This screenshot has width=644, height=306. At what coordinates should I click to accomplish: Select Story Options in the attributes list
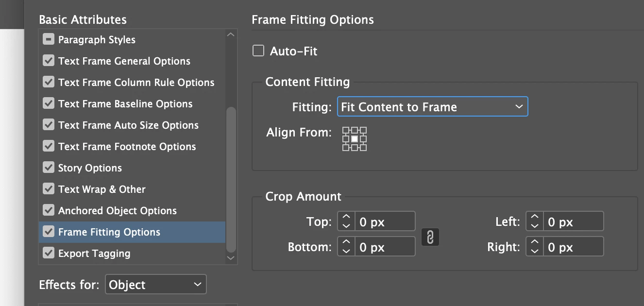pos(90,168)
